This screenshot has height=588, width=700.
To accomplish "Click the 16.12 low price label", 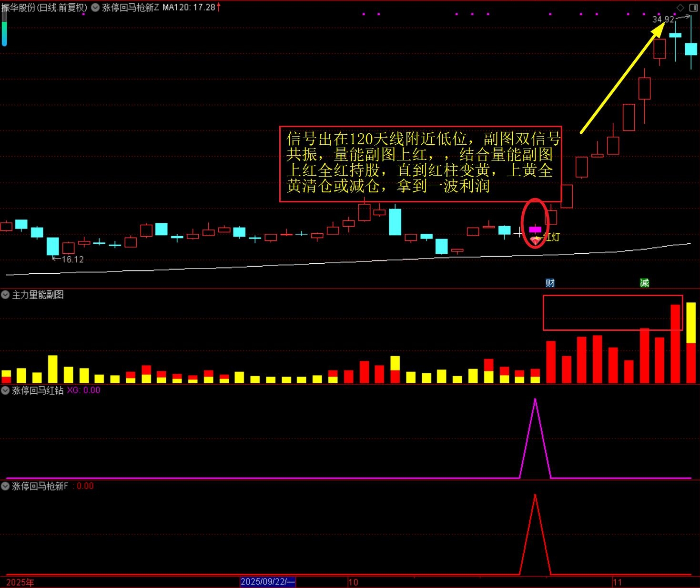I will (72, 259).
